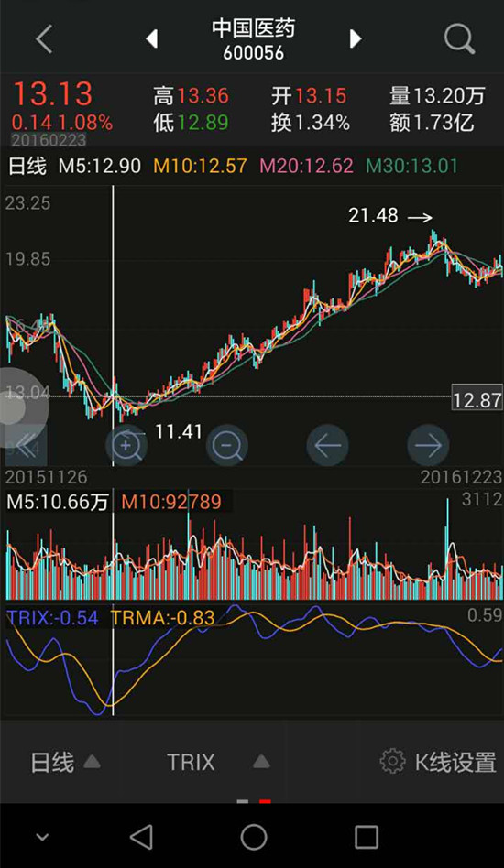
Task: Open K线设置 gear icon
Action: point(392,762)
